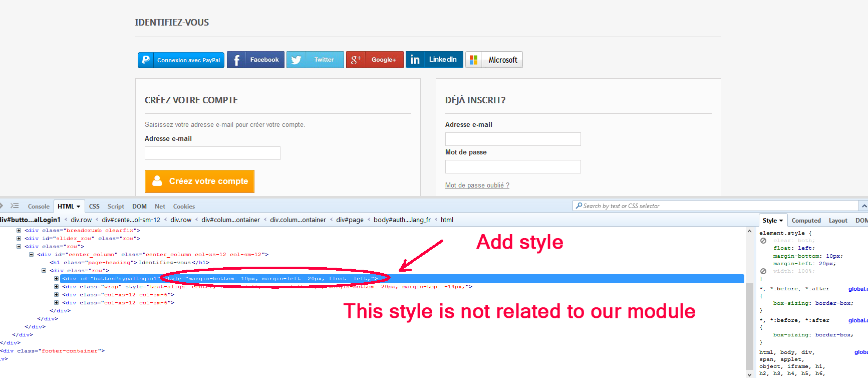Select the div.colum...ontainer breadcrumb
868x378 pixels.
[298, 220]
